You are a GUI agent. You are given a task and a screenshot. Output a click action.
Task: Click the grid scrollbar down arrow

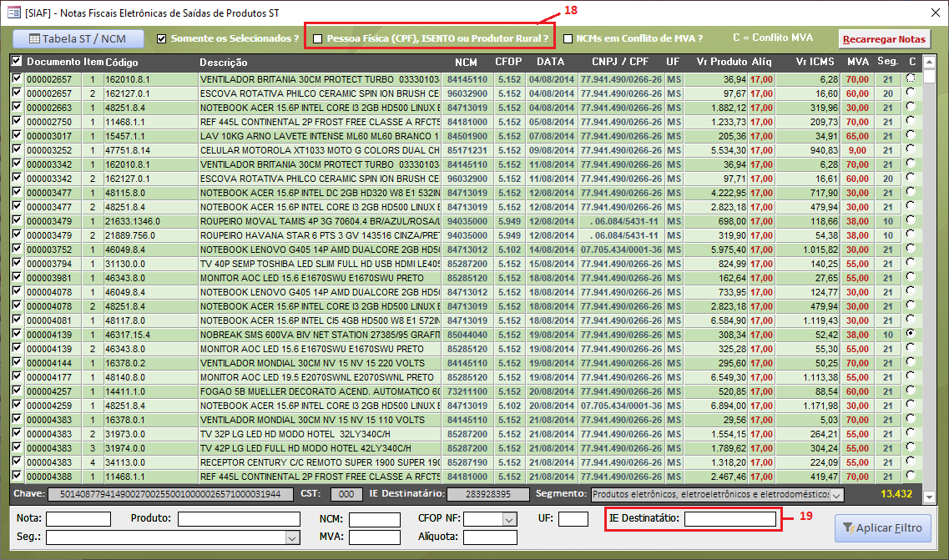click(930, 477)
